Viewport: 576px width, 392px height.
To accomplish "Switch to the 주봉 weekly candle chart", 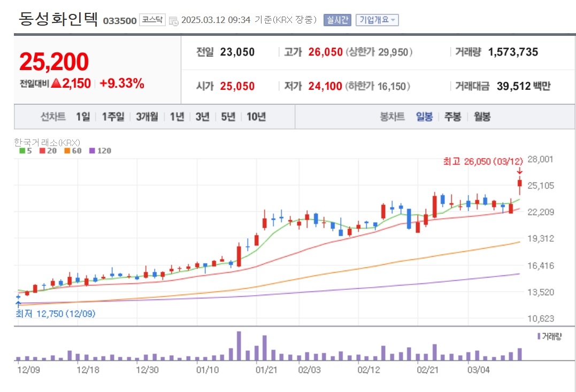I will coord(452,117).
